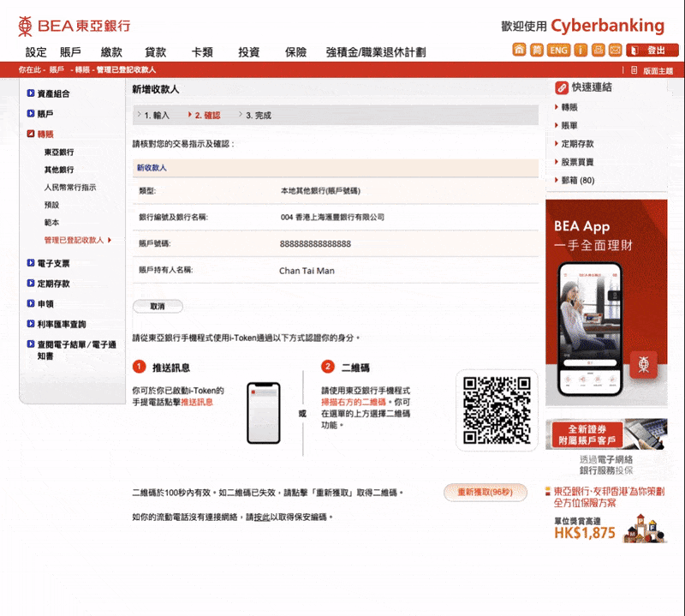Click account number 888888888888888
Screen dimensions: 685x616
(x=315, y=244)
